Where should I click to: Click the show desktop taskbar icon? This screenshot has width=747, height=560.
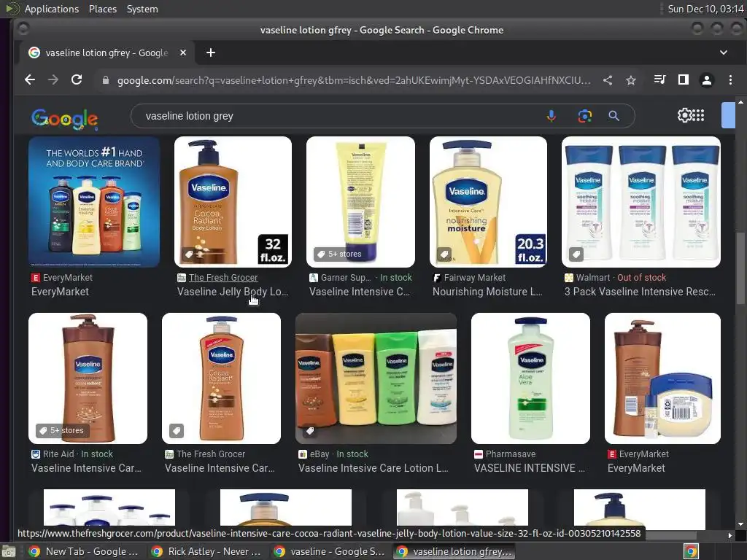click(9, 552)
